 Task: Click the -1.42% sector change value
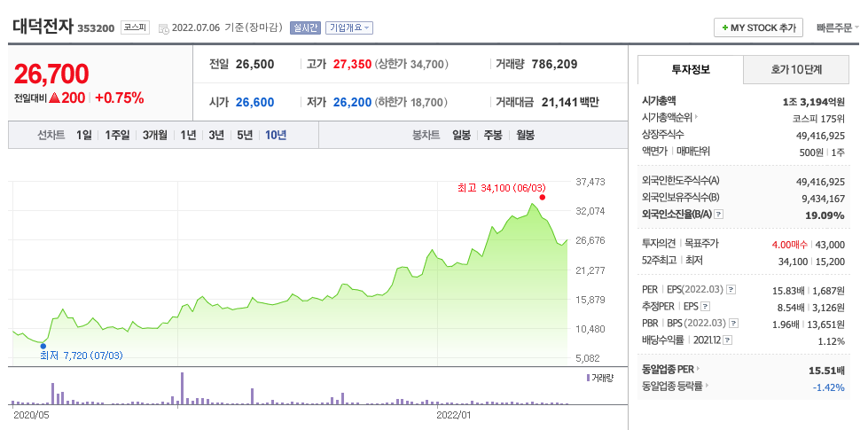[829, 387]
